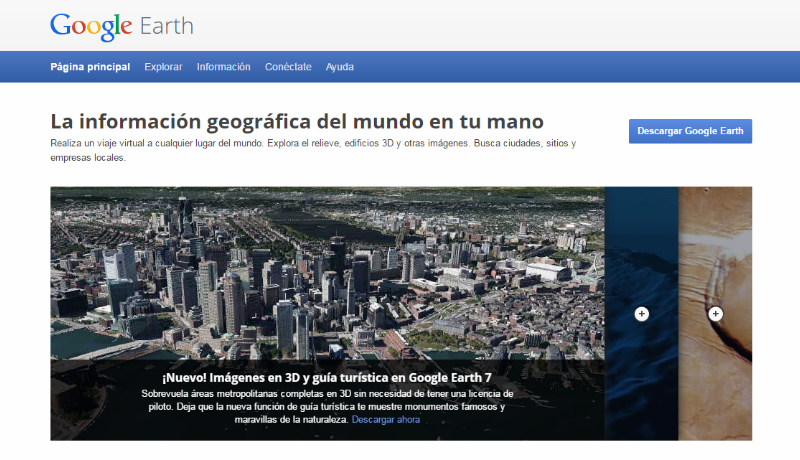Viewport: 800px width, 460px height.
Task: Go to the Explorar section
Action: pyautogui.click(x=163, y=67)
